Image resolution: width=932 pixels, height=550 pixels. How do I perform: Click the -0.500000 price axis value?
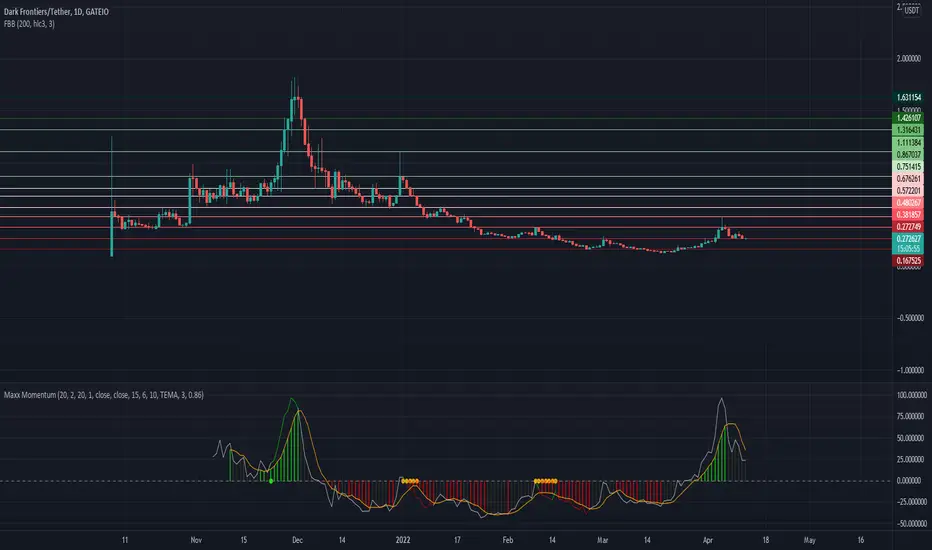click(x=909, y=318)
